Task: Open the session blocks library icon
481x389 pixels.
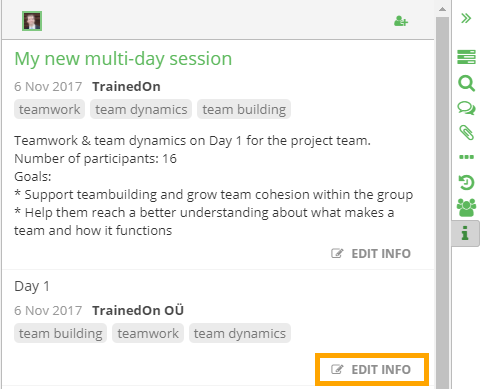Action: pyautogui.click(x=466, y=57)
